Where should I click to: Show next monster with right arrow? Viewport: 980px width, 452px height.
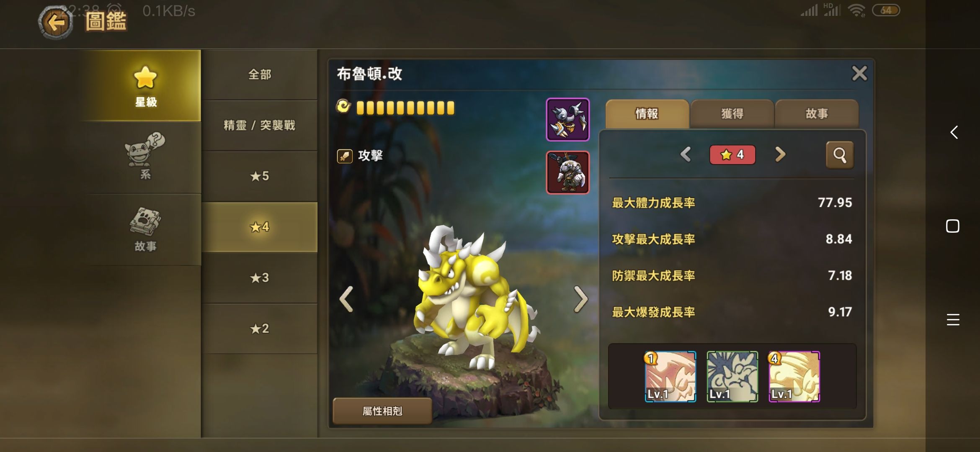pyautogui.click(x=581, y=299)
